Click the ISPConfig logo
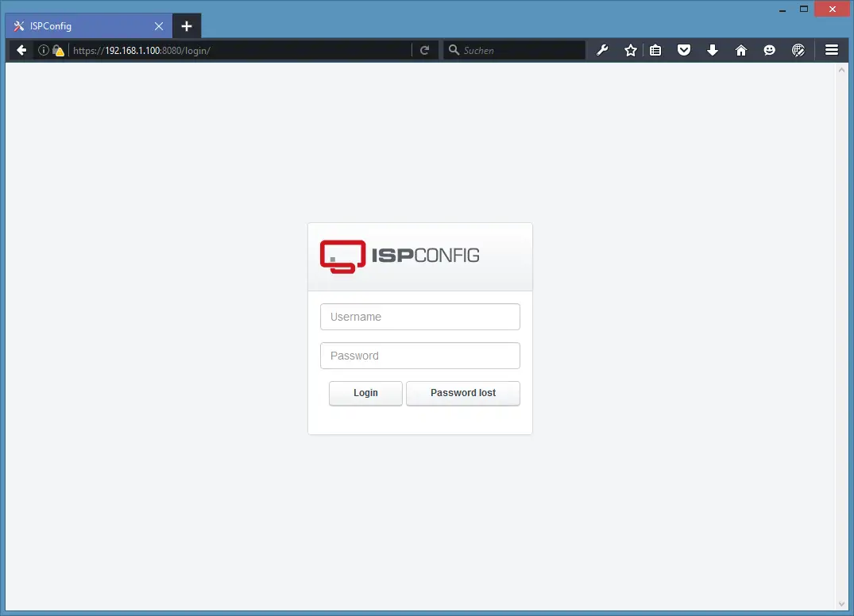The image size is (854, 616). tap(400, 256)
